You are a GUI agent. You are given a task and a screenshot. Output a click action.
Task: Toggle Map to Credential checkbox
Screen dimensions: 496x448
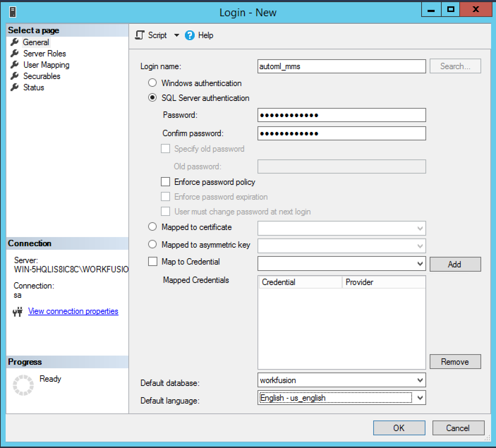pos(153,261)
